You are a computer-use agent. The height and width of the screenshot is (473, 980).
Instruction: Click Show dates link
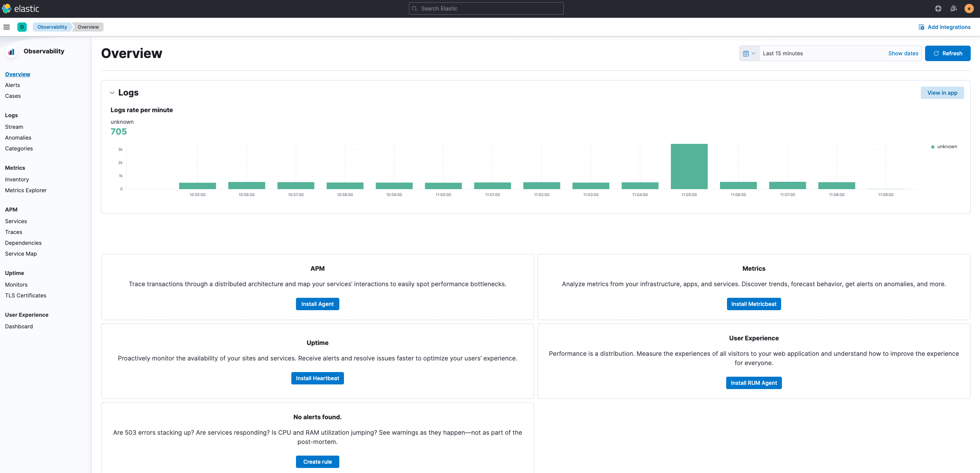click(x=903, y=53)
